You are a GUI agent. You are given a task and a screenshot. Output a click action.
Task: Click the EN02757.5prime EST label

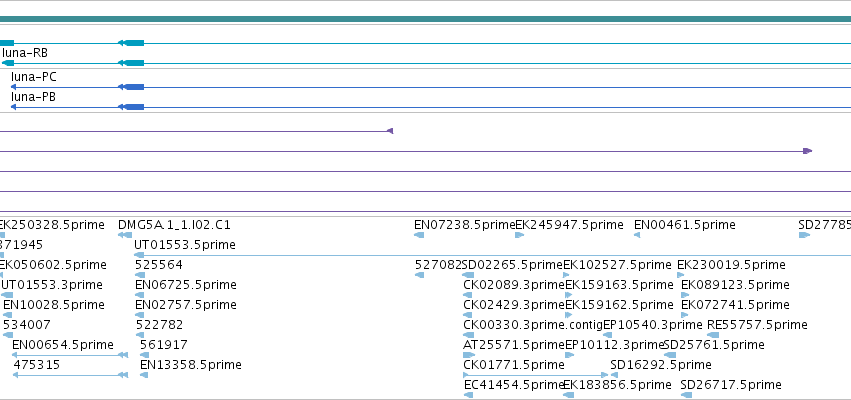[x=186, y=305]
